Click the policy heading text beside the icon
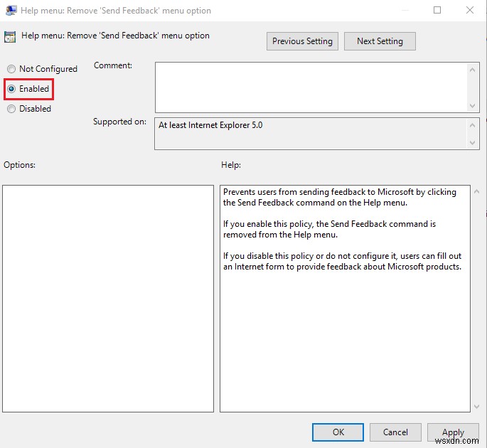Image resolution: width=487 pixels, height=448 pixels. (x=115, y=36)
